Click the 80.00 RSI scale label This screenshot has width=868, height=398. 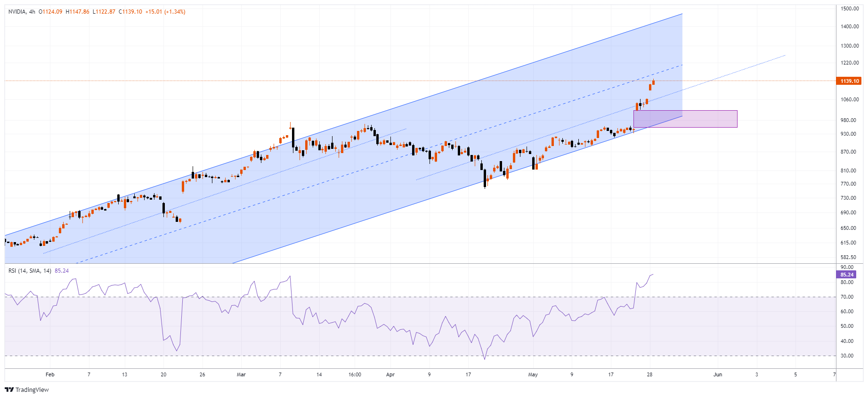tap(847, 282)
